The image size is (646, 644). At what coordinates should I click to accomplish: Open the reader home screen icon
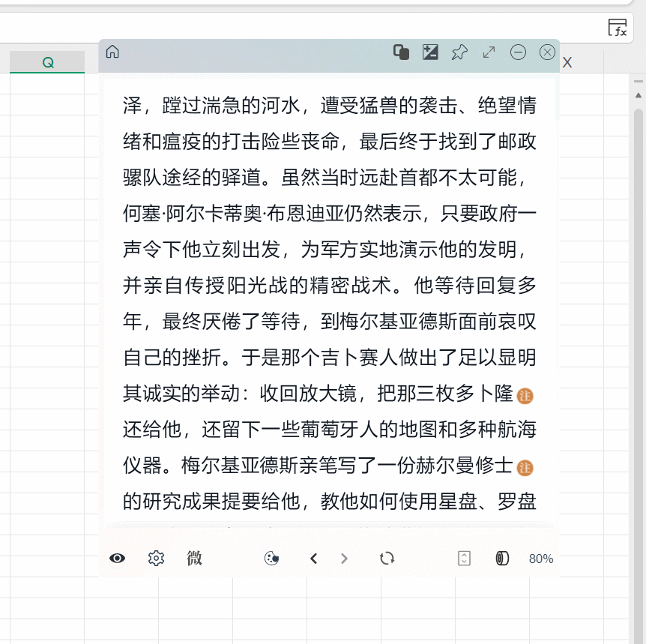[x=112, y=52]
